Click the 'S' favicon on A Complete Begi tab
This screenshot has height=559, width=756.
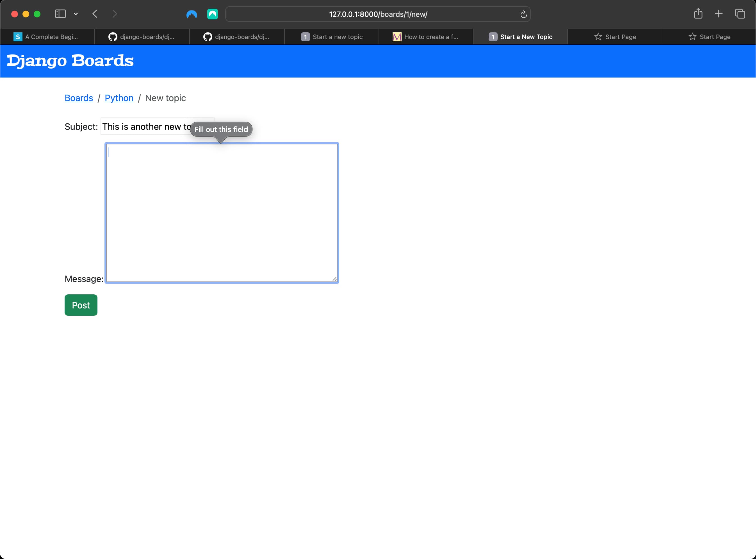[x=18, y=37]
